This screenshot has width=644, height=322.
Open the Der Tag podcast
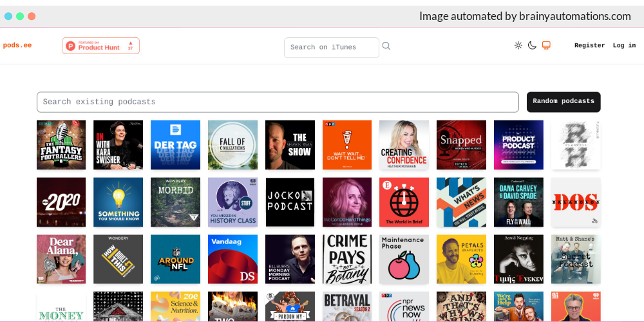pyautogui.click(x=175, y=145)
